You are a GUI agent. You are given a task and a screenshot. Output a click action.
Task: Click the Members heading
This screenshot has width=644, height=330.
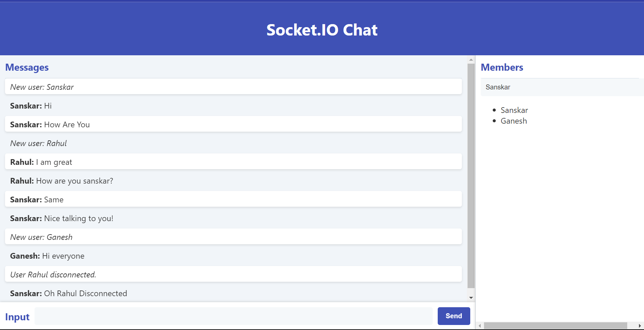tap(502, 67)
